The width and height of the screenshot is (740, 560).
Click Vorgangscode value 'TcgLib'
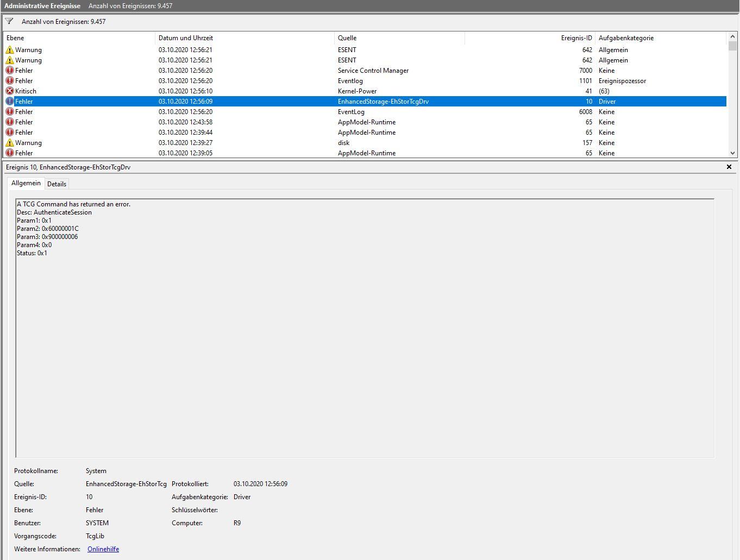tap(95, 536)
